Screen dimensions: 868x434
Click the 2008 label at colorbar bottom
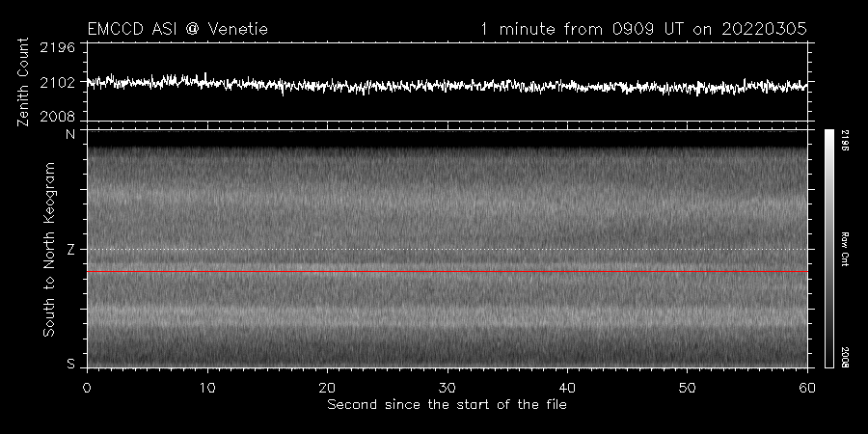[844, 357]
